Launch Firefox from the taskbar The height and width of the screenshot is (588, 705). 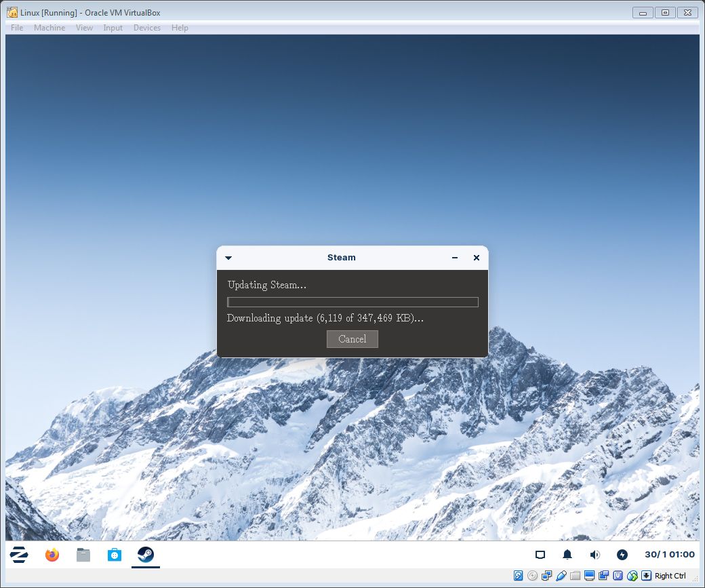[52, 555]
